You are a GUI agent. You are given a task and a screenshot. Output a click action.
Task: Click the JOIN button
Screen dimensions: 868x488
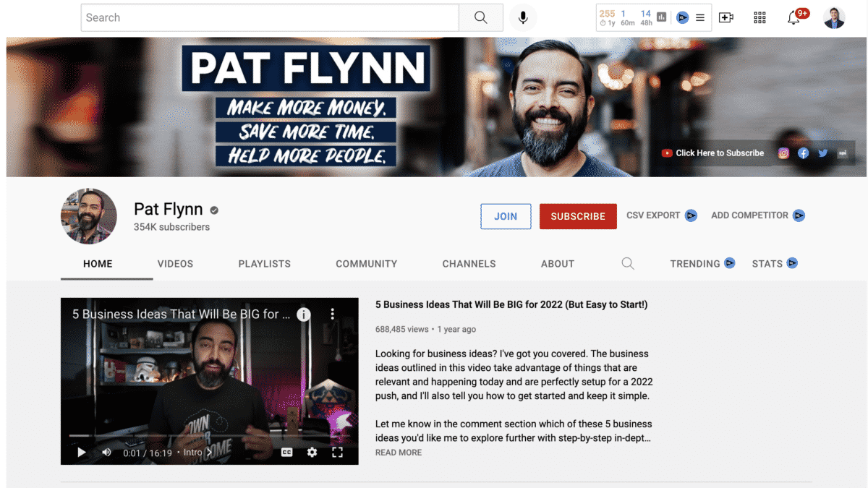click(x=506, y=216)
